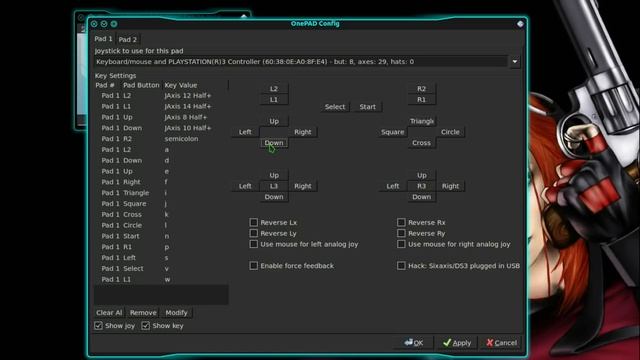Click the L1 mapping button
The height and width of the screenshot is (360, 640).
coord(273,100)
